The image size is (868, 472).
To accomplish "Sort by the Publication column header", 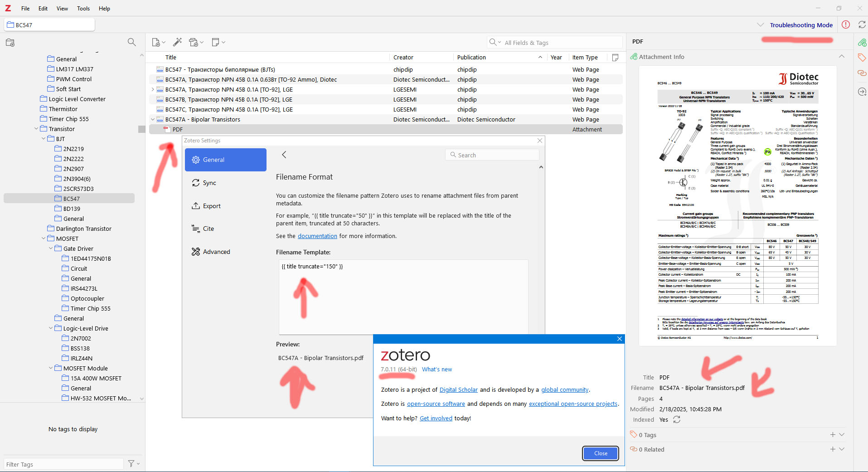I will click(500, 57).
